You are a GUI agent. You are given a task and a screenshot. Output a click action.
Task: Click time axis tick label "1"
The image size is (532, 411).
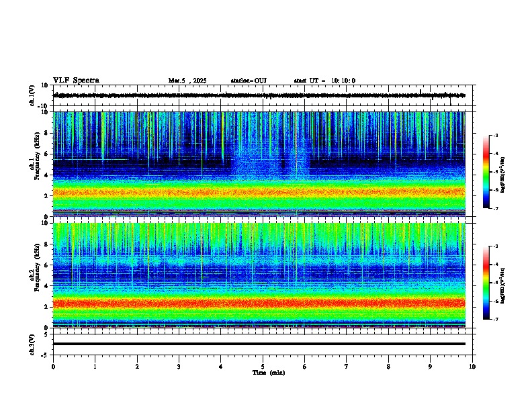coord(95,367)
